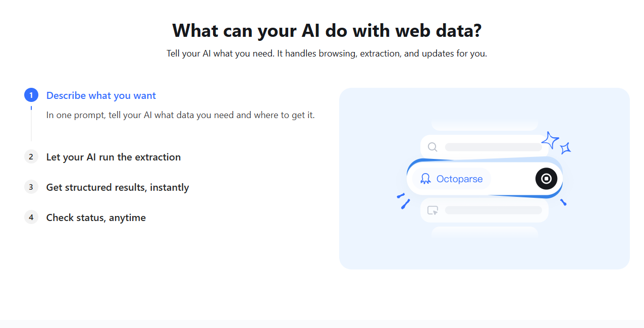Select the step 2 number badge
Screen dimensions: 644x328
[x=31, y=157]
